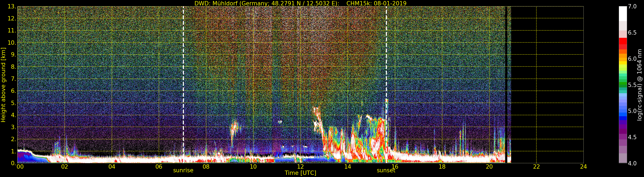Pick the white top segment of the colorbar
The width and height of the screenshot is (644, 177).
pos(623,14)
